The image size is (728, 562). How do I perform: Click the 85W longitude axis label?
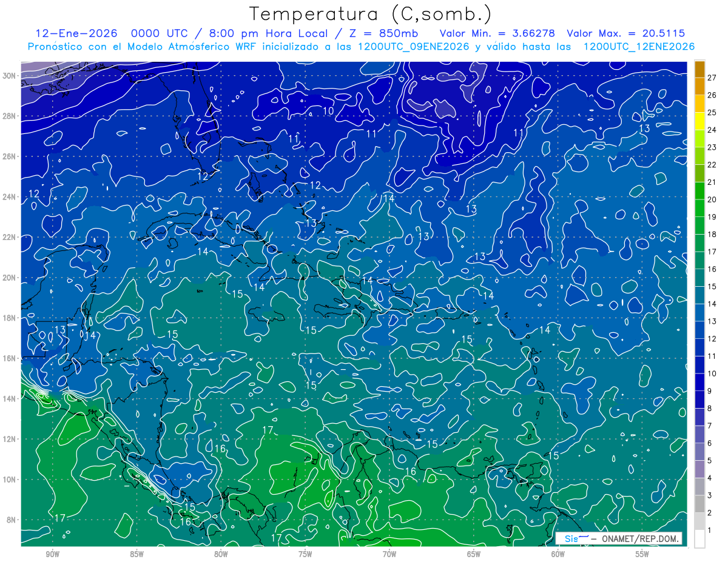coord(136,554)
